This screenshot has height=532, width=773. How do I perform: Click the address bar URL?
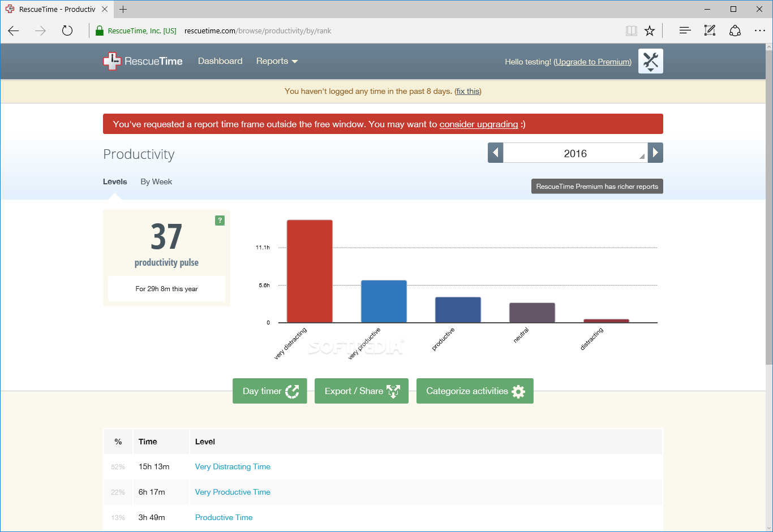tap(258, 31)
